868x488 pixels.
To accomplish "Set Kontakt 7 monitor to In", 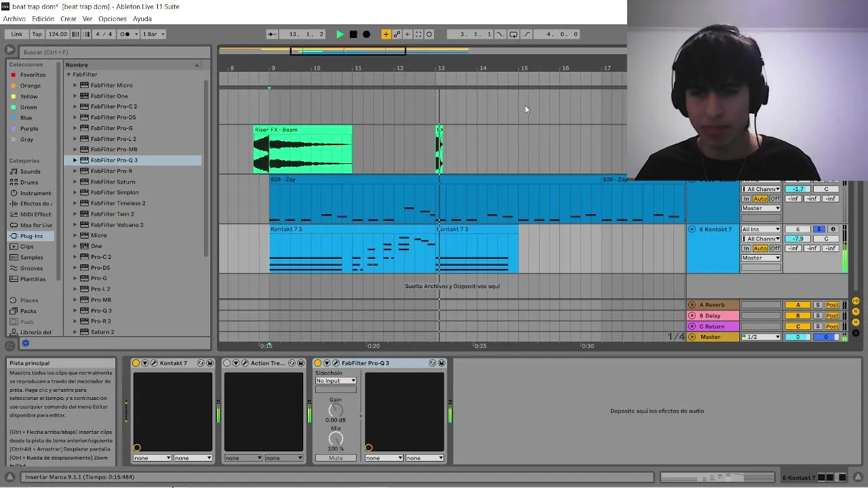I will click(x=746, y=248).
